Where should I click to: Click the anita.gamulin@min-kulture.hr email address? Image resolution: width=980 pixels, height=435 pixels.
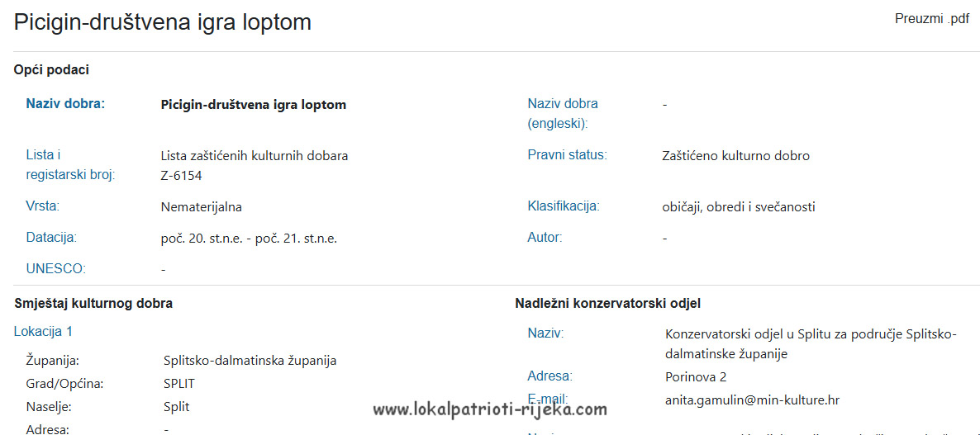(x=752, y=400)
